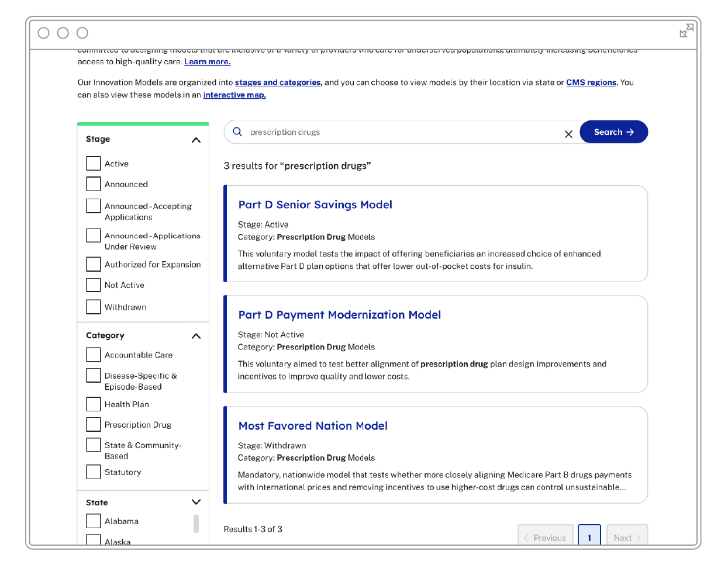Enable the Active stage filter

(x=94, y=164)
